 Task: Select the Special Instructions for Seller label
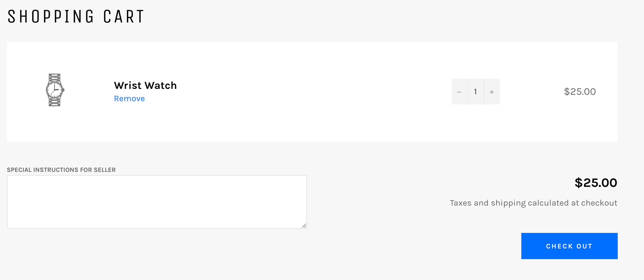point(61,170)
